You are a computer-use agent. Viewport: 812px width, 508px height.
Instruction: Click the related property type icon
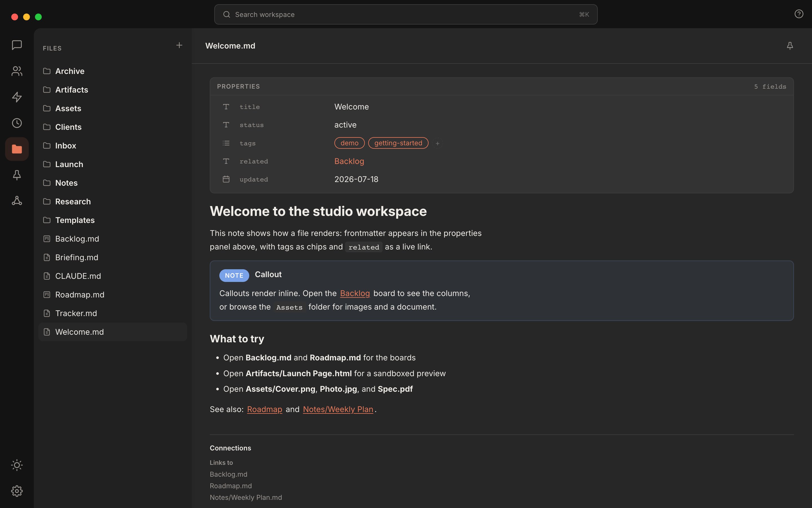coord(226,161)
